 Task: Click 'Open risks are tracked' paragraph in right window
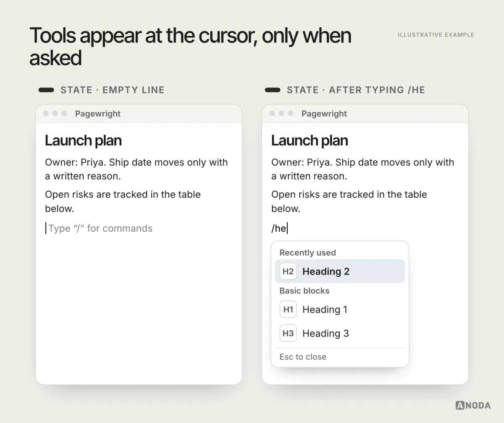coord(349,201)
